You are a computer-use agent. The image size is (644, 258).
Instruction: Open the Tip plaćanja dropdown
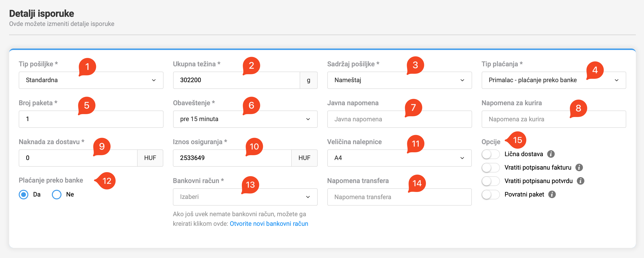pyautogui.click(x=553, y=80)
